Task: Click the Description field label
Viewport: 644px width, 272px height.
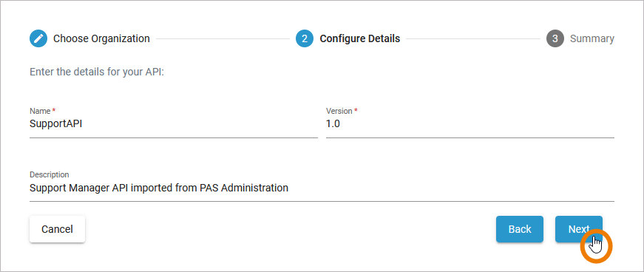Action: pos(50,174)
